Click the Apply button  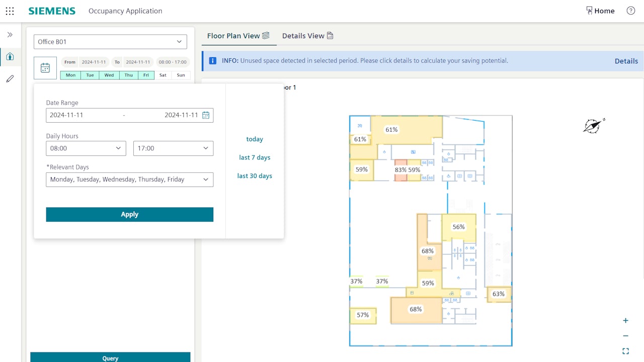click(129, 214)
